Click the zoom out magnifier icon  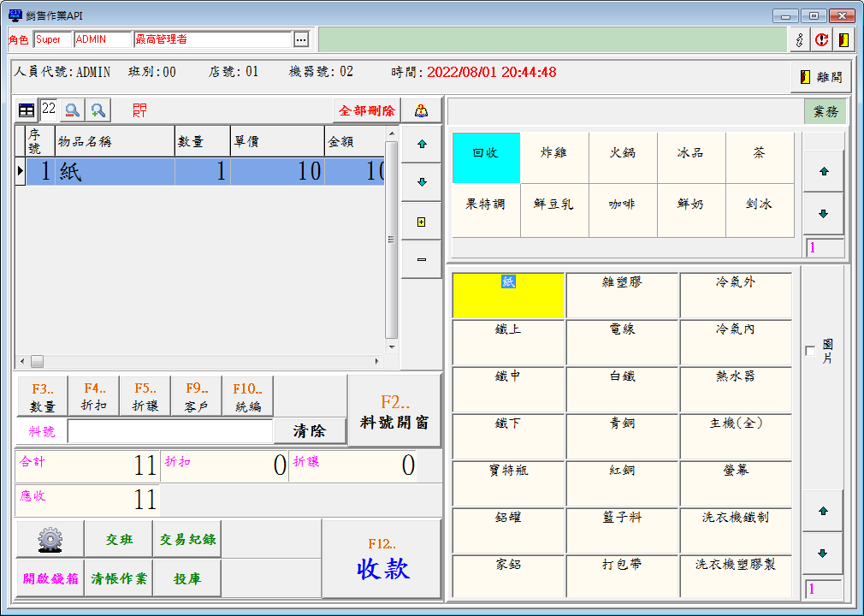pyautogui.click(x=73, y=110)
